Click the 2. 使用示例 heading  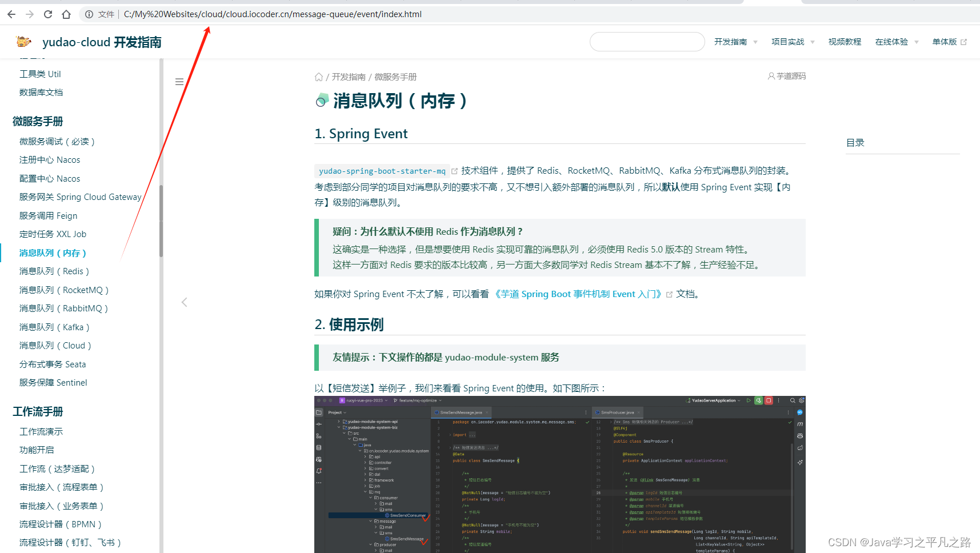(349, 324)
